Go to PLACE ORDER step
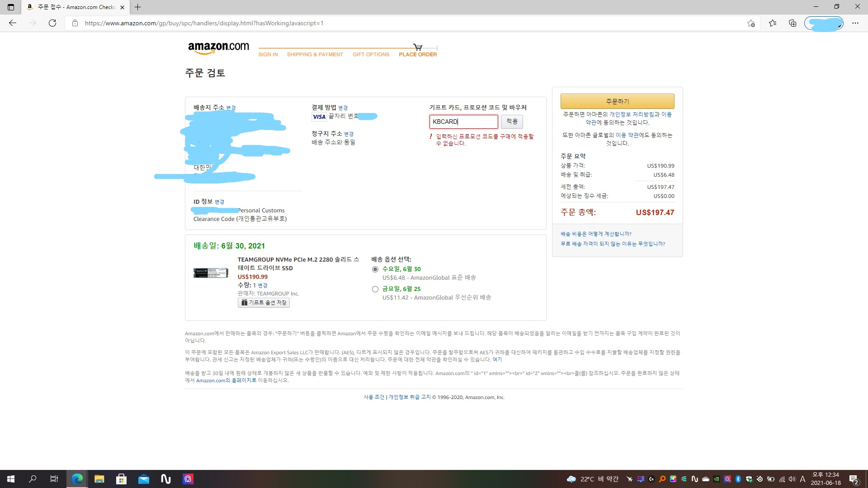Screen dimensions: 868x488 (418, 54)
